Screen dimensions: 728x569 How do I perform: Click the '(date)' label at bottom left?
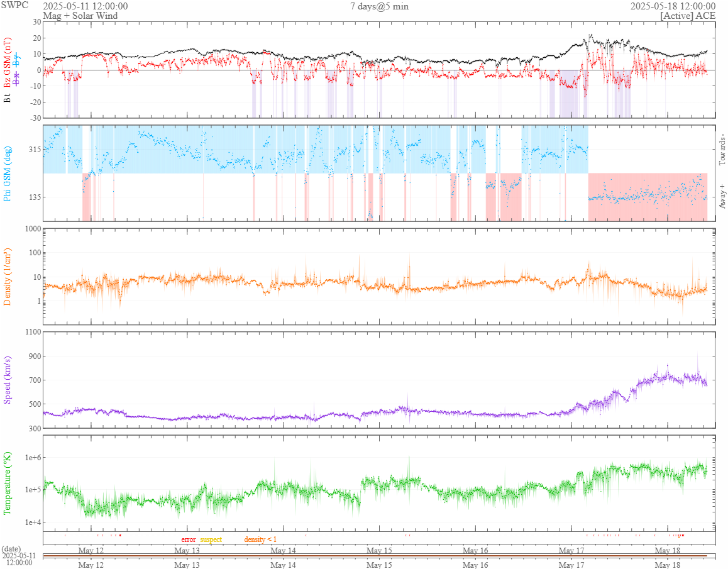tap(11, 549)
